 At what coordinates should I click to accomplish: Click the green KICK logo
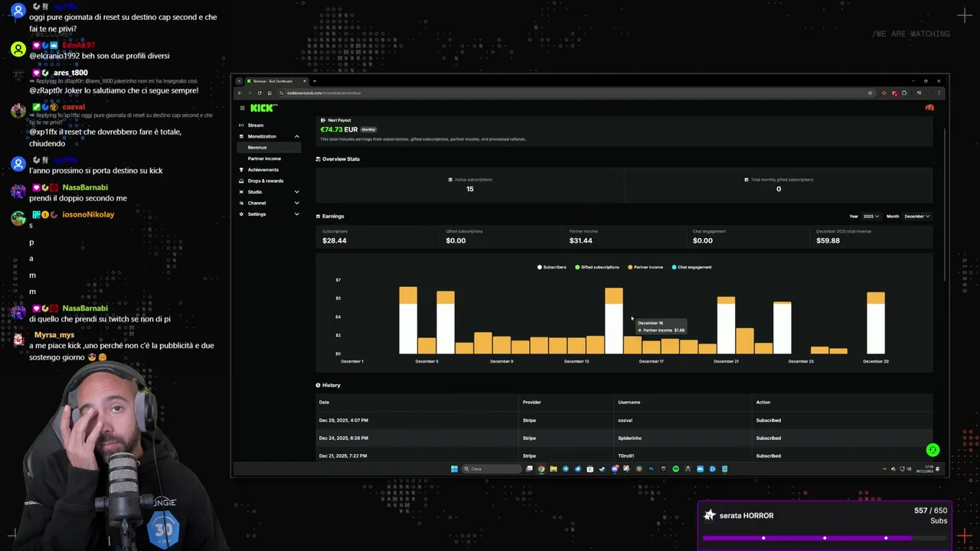tap(263, 108)
